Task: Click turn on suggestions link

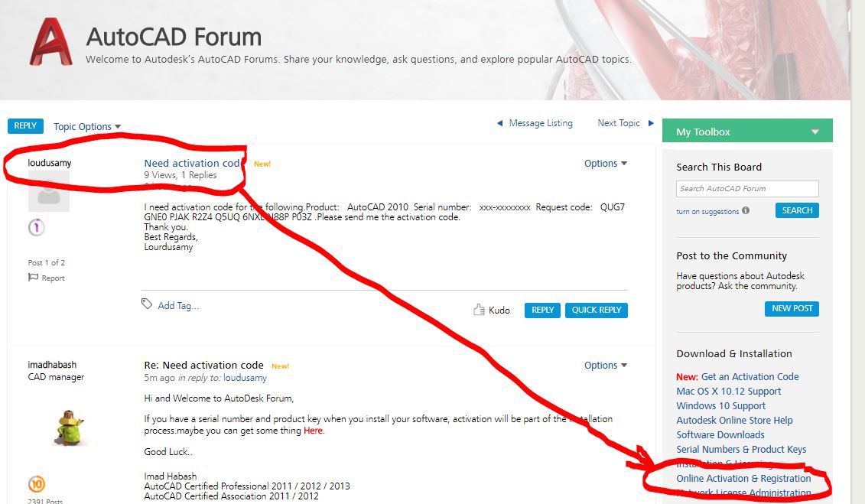Action: click(x=707, y=212)
